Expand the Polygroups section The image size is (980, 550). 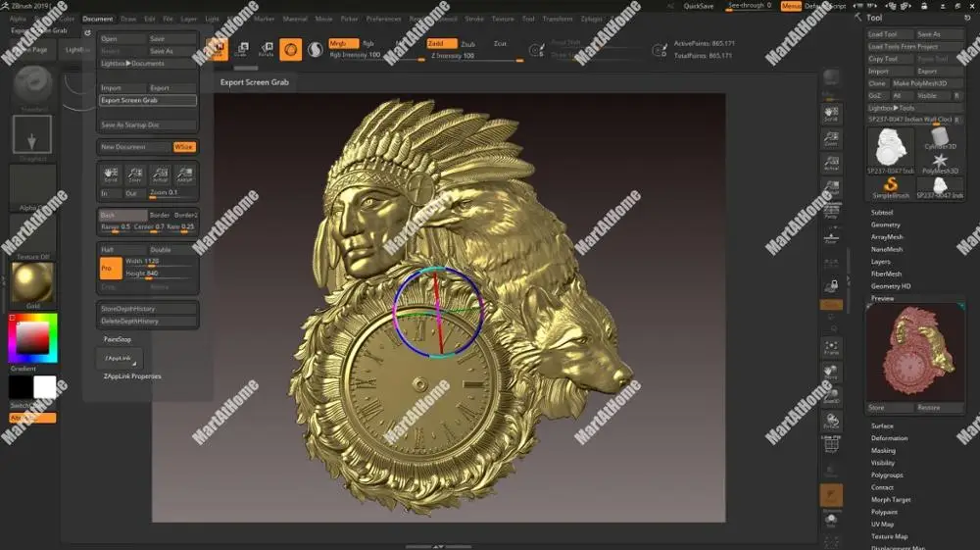tap(887, 475)
